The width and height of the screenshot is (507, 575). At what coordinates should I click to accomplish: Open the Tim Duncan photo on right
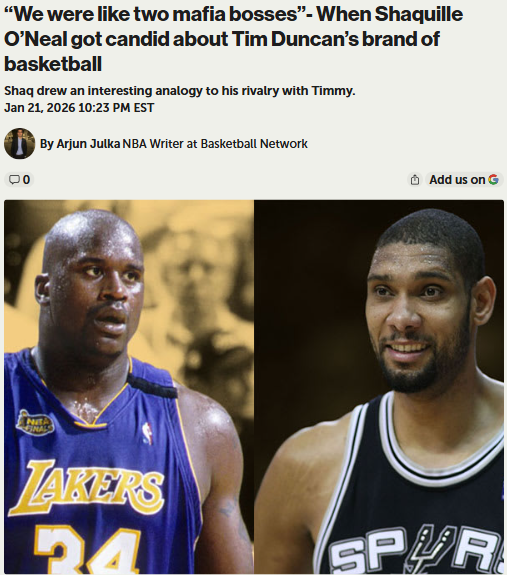(379, 387)
